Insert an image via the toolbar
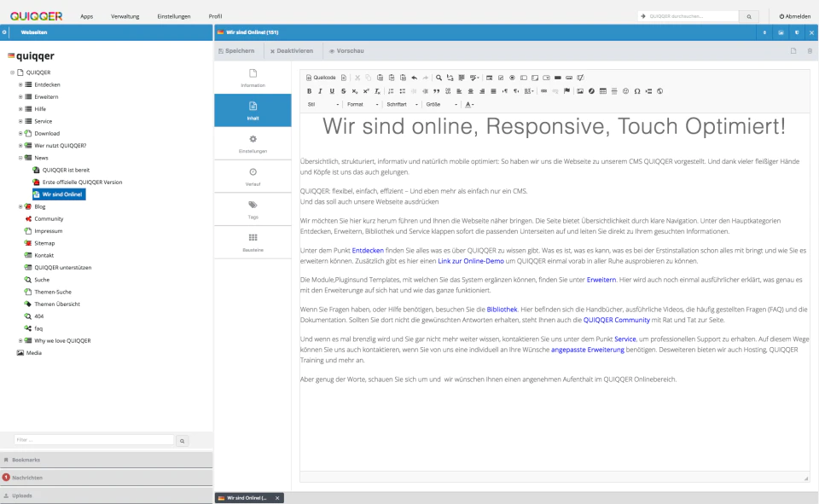The width and height of the screenshot is (819, 504). pos(580,91)
